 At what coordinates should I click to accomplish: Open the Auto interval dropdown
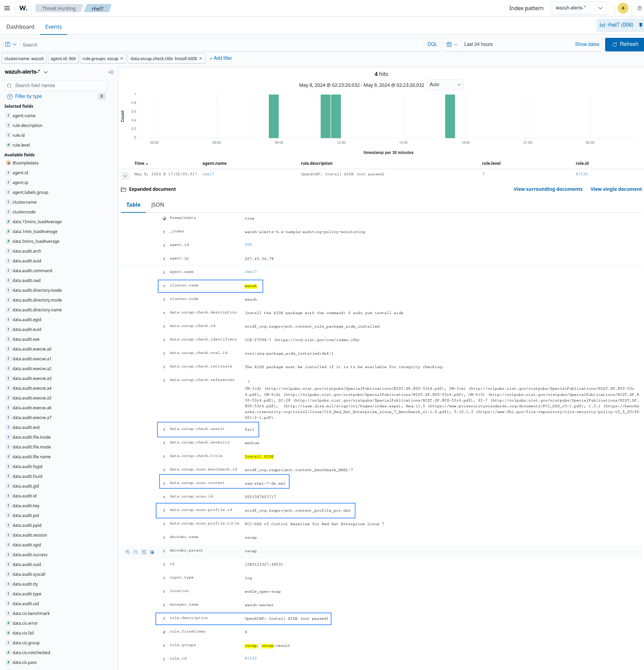pyautogui.click(x=445, y=85)
